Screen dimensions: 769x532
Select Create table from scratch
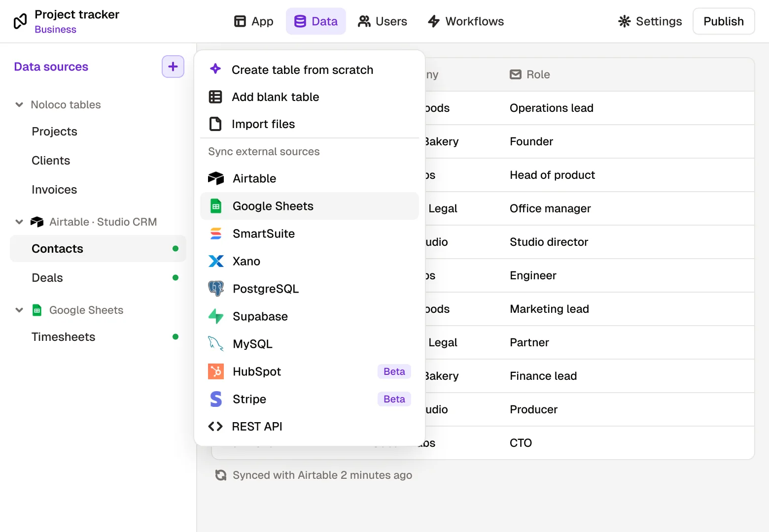tap(310, 69)
